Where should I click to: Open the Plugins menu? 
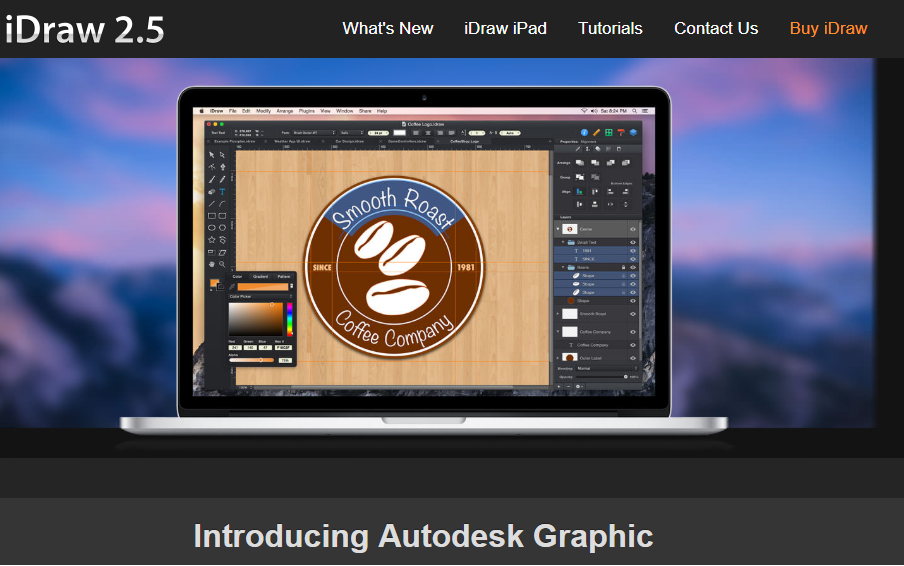pos(307,111)
